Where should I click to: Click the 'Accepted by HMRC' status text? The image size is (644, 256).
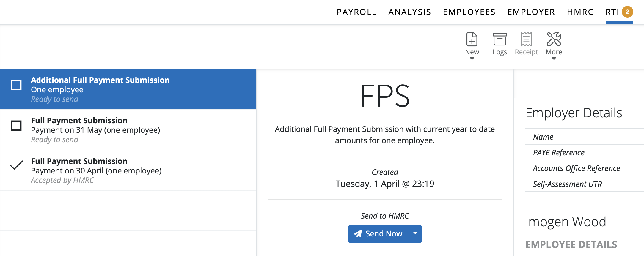click(x=62, y=180)
